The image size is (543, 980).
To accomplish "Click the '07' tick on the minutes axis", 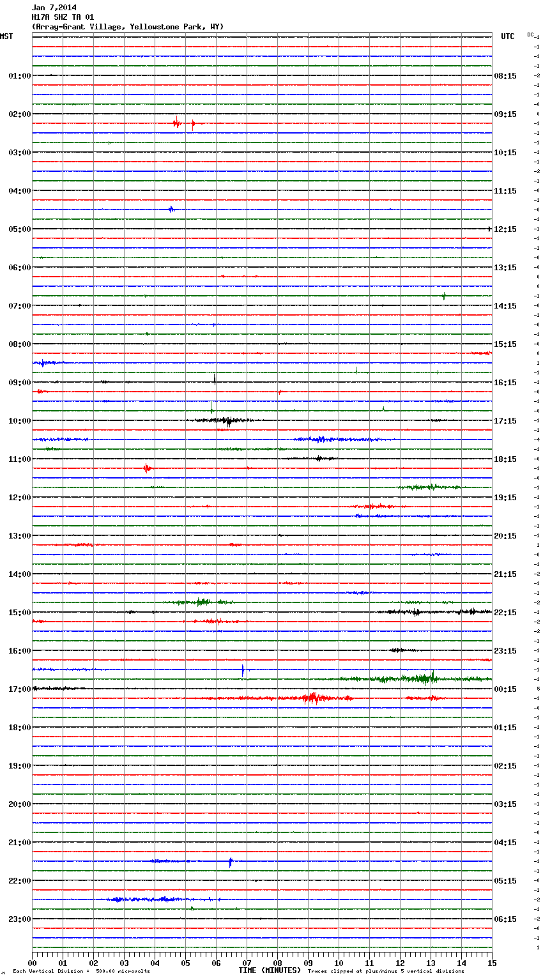I will pyautogui.click(x=247, y=963).
